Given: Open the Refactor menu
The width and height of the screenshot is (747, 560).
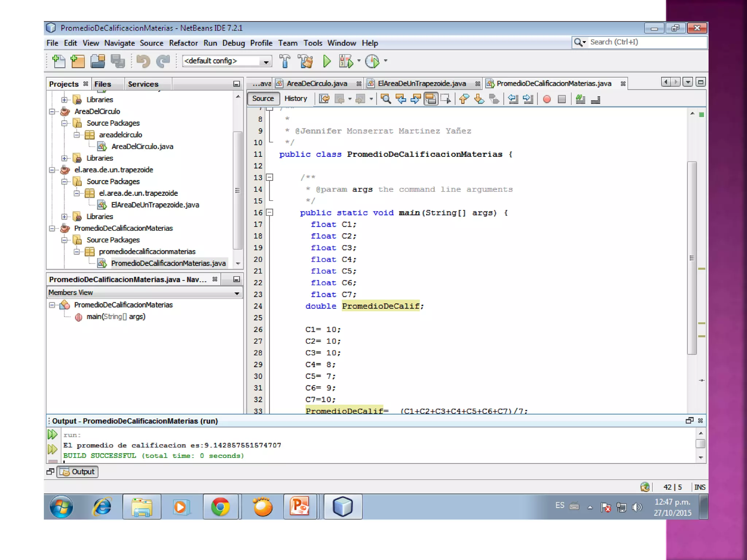Looking at the screenshot, I should click(x=183, y=43).
